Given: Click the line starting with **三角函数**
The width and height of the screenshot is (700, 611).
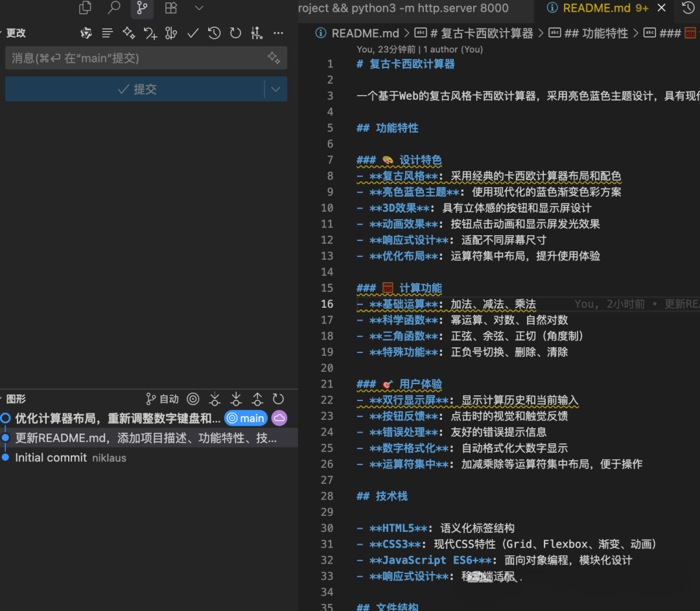Looking at the screenshot, I should [470, 336].
